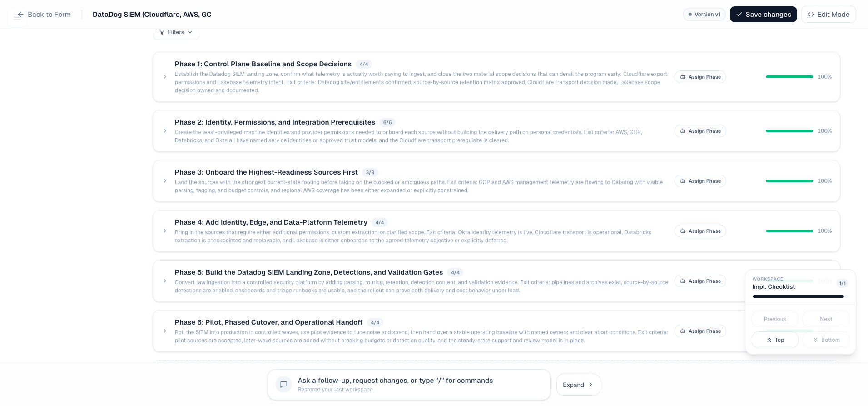868x406 pixels.
Task: Click the 1/1 counter in workspace panel
Action: tap(842, 283)
